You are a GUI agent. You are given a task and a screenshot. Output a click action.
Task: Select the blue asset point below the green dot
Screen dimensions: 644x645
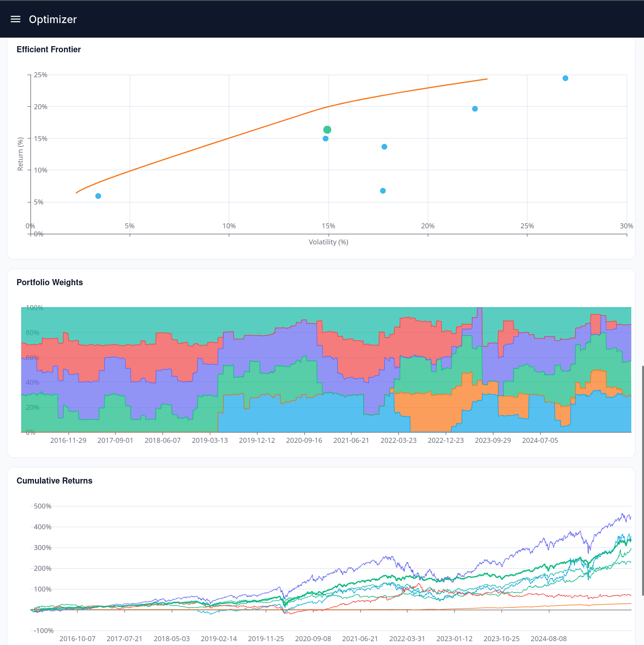click(x=326, y=139)
